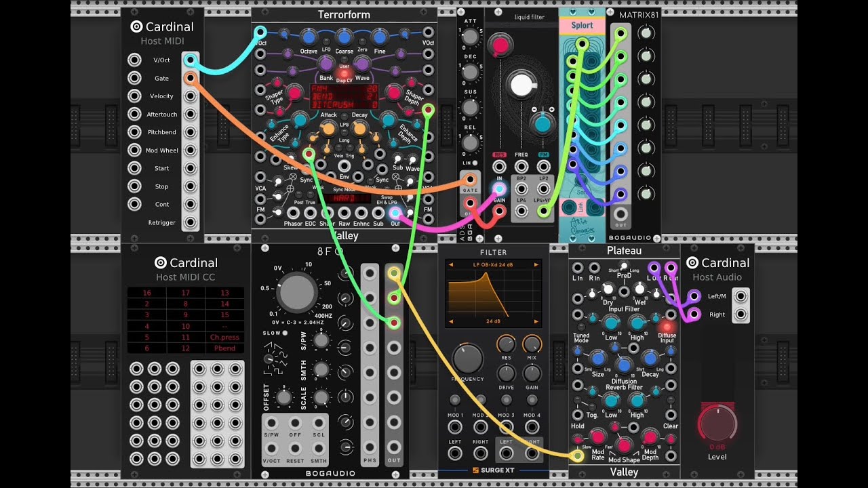Open the LP OB-Xd 24 dB filter type menu
Viewport: 868px width, 488px height.
493,264
